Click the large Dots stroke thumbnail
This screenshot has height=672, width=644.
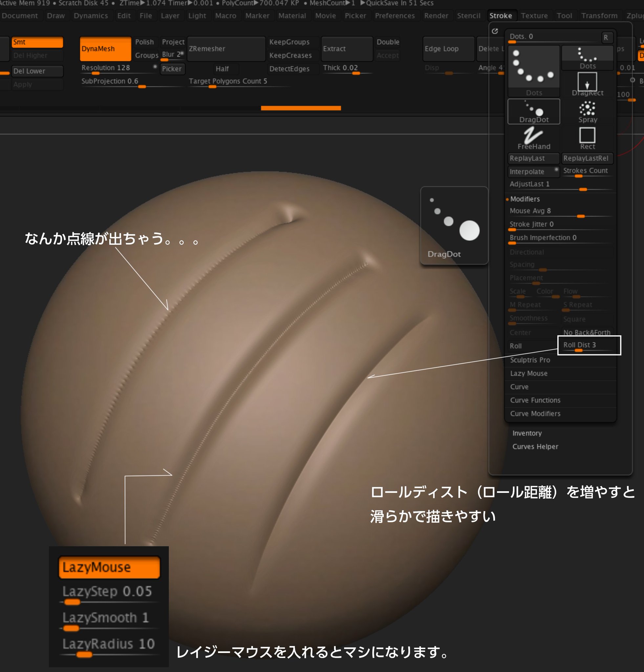click(533, 69)
